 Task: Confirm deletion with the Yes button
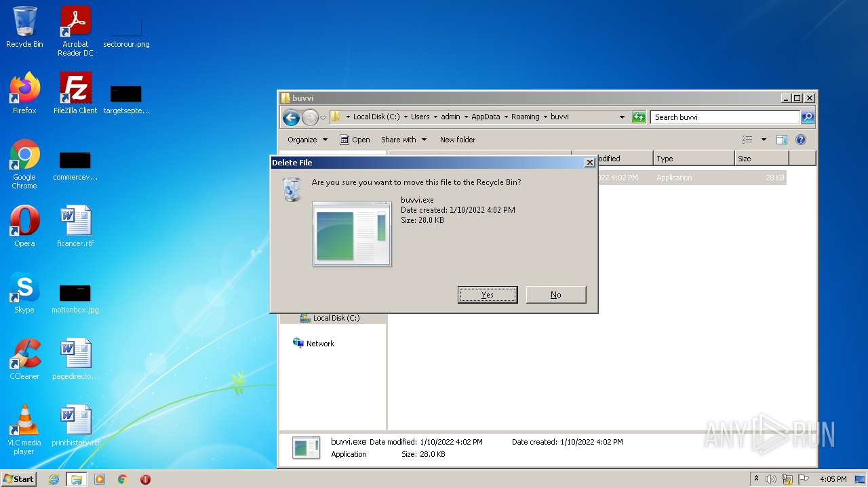point(488,295)
